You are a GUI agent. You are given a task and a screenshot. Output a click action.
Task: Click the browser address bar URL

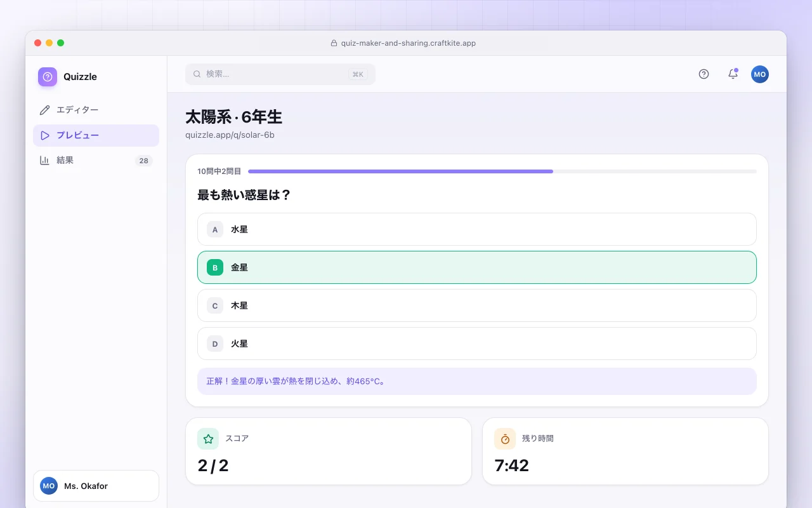(x=408, y=43)
